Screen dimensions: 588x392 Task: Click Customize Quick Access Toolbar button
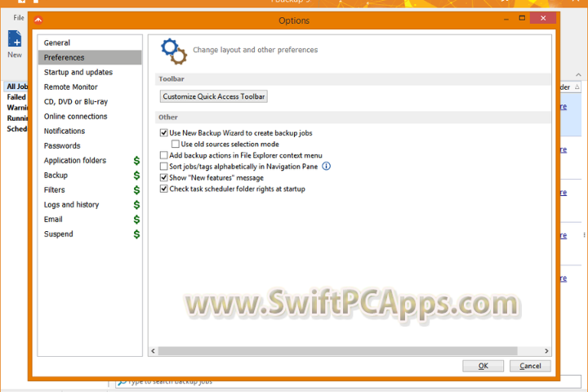(x=214, y=96)
